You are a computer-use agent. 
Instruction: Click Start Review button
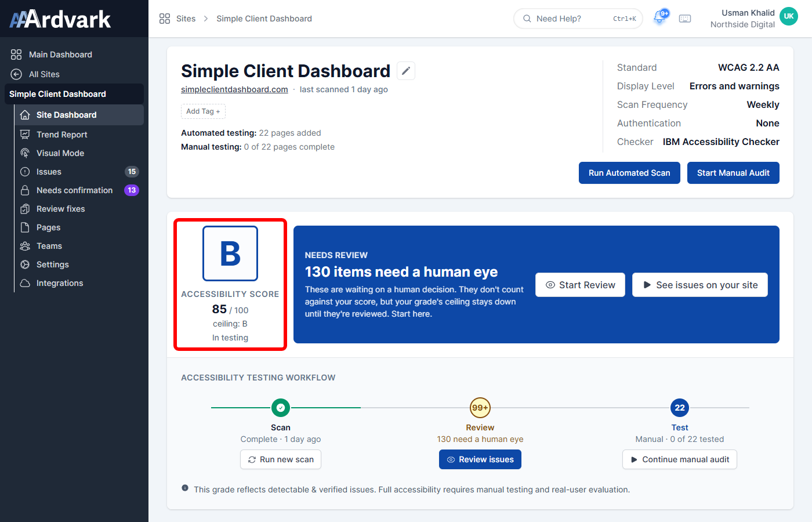[580, 285]
